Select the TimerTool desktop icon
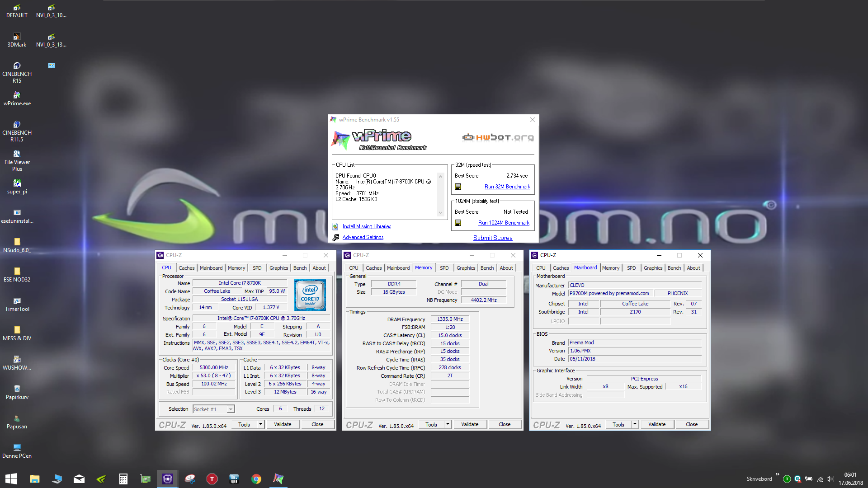868x488 pixels. [17, 305]
